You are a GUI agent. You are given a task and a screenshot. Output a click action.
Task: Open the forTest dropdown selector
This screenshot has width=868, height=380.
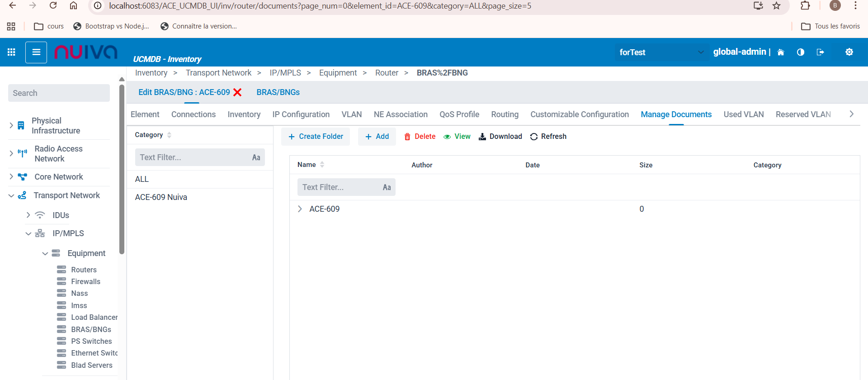click(x=660, y=52)
